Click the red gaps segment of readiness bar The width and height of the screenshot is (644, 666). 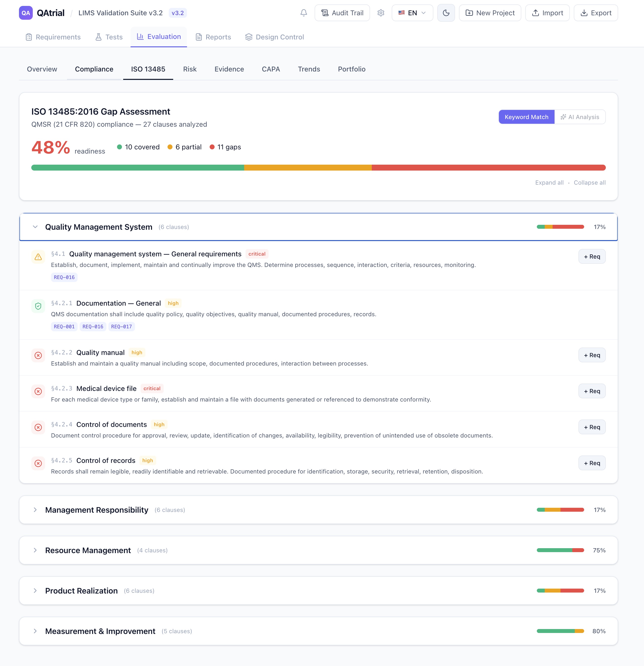489,168
